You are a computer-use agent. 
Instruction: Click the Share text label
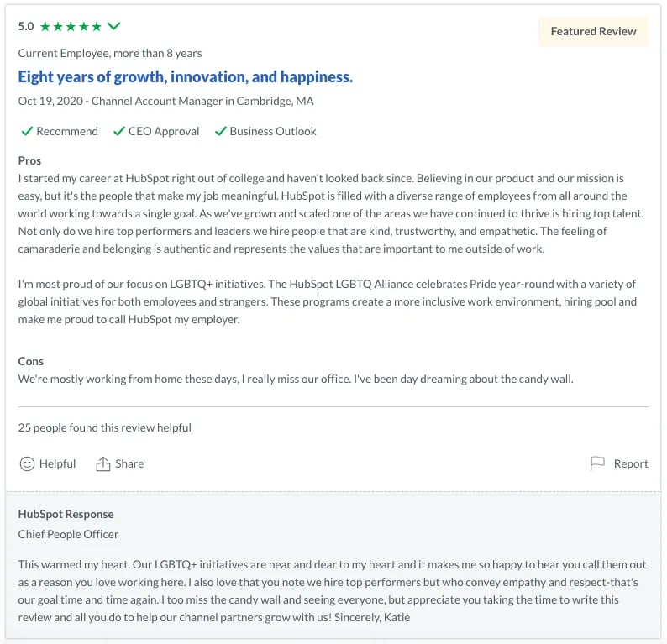(129, 463)
